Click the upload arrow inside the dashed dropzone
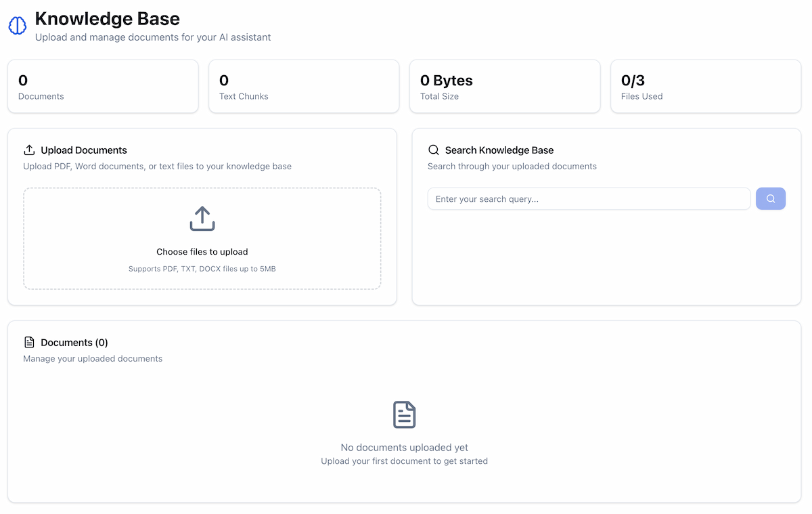This screenshot has height=514, width=812. (x=202, y=219)
